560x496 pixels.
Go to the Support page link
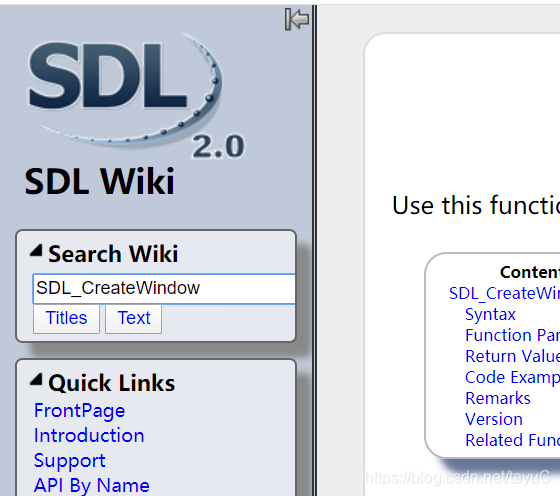[x=70, y=460]
